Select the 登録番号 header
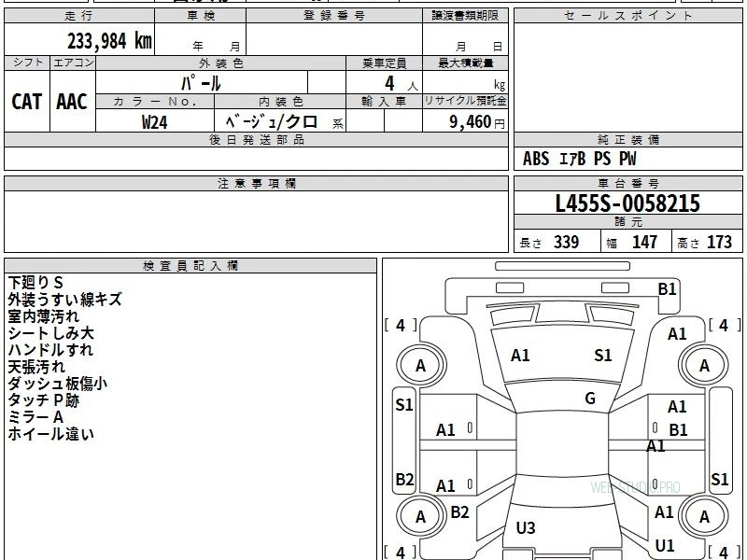The width and height of the screenshot is (747, 560). coord(334,16)
